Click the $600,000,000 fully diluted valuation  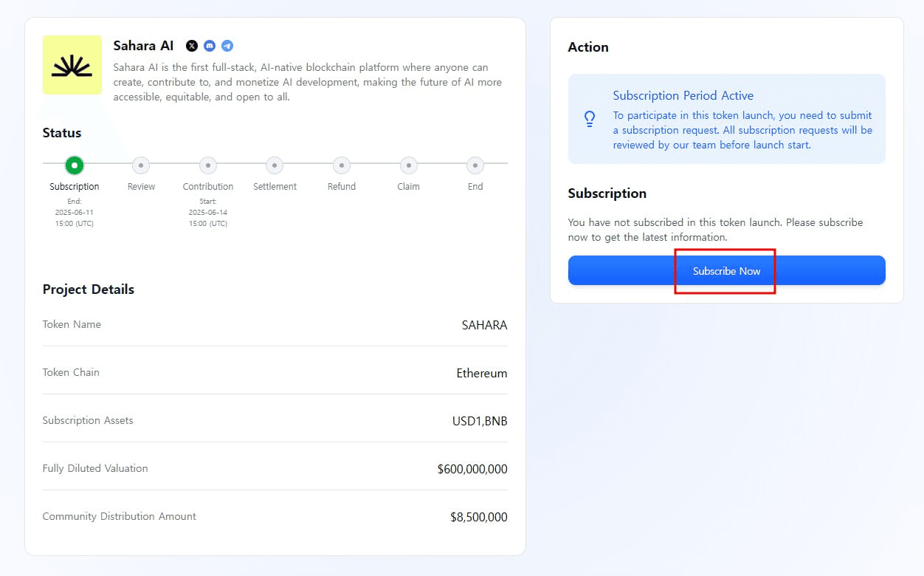click(472, 469)
